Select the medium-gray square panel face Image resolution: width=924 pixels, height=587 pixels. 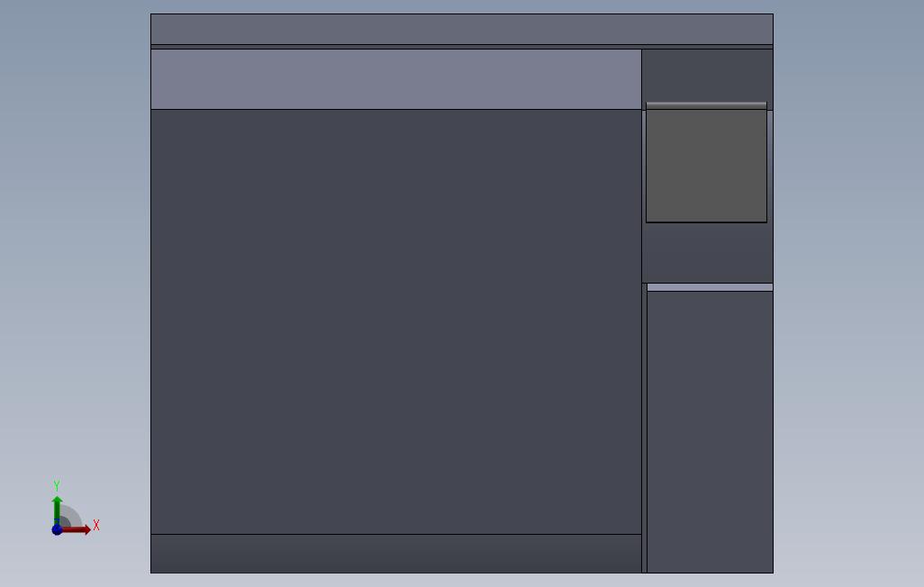[707, 166]
